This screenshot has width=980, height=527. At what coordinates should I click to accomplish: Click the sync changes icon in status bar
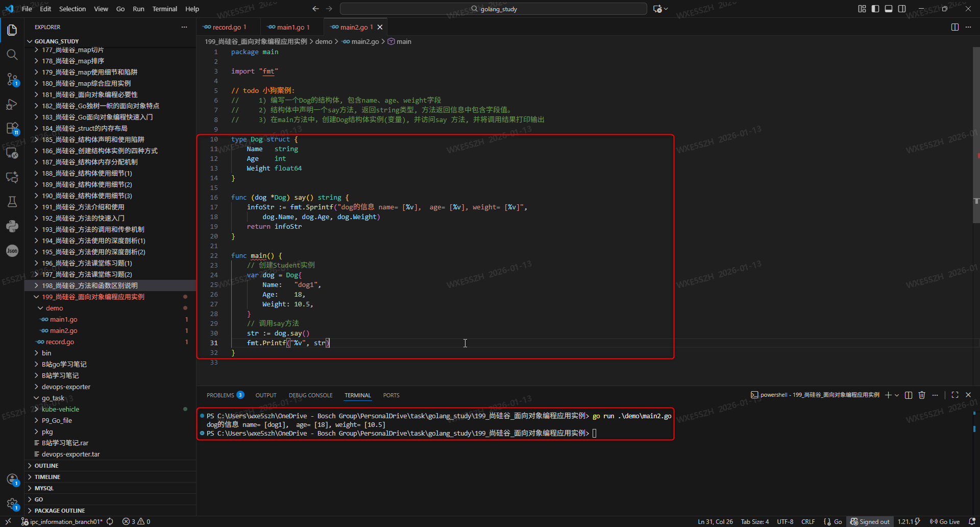click(110, 521)
